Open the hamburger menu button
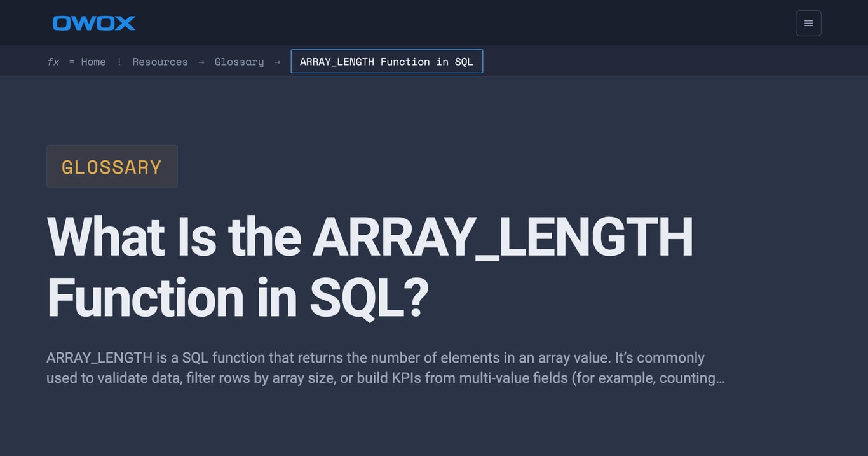The image size is (868, 456). pyautogui.click(x=808, y=23)
